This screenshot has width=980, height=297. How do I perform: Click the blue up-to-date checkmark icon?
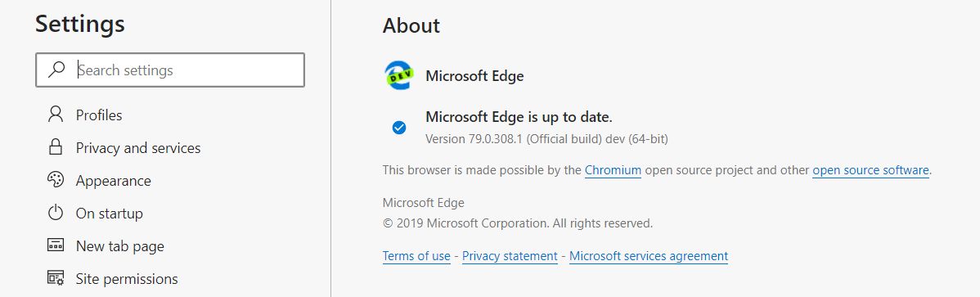[398, 128]
